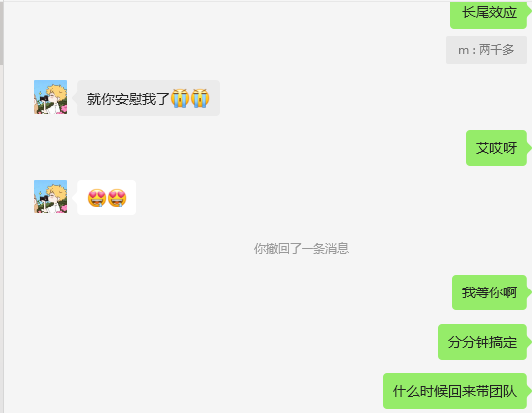Click the 什么时候回来带团队 message bubble
The height and width of the screenshot is (413, 532).
pos(455,391)
